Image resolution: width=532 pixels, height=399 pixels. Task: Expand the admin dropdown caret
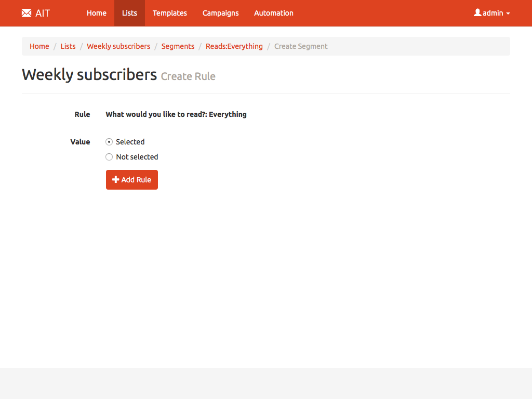[x=508, y=14]
